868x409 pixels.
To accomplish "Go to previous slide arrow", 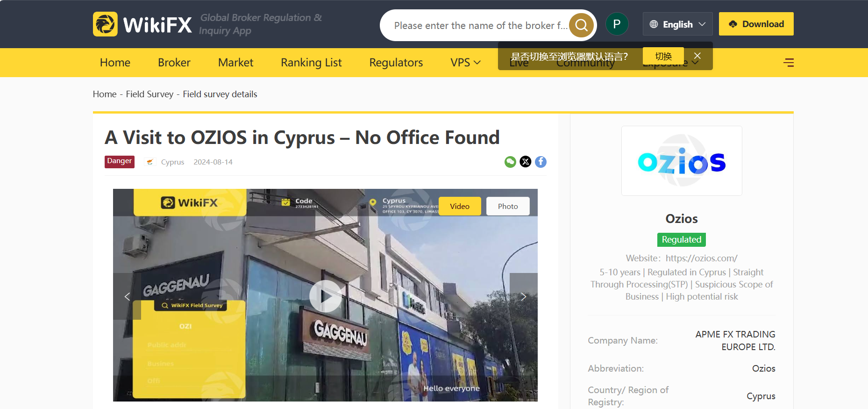I will tap(127, 296).
